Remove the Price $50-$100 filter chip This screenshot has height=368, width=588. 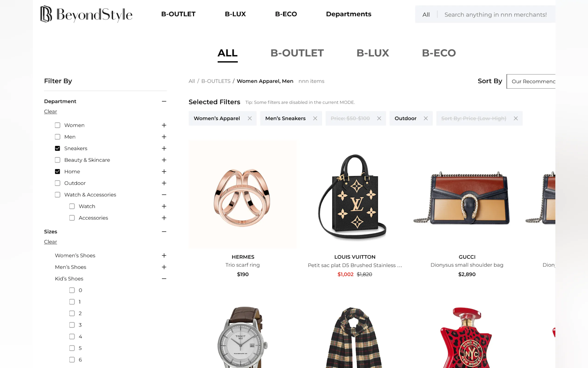pyautogui.click(x=379, y=118)
